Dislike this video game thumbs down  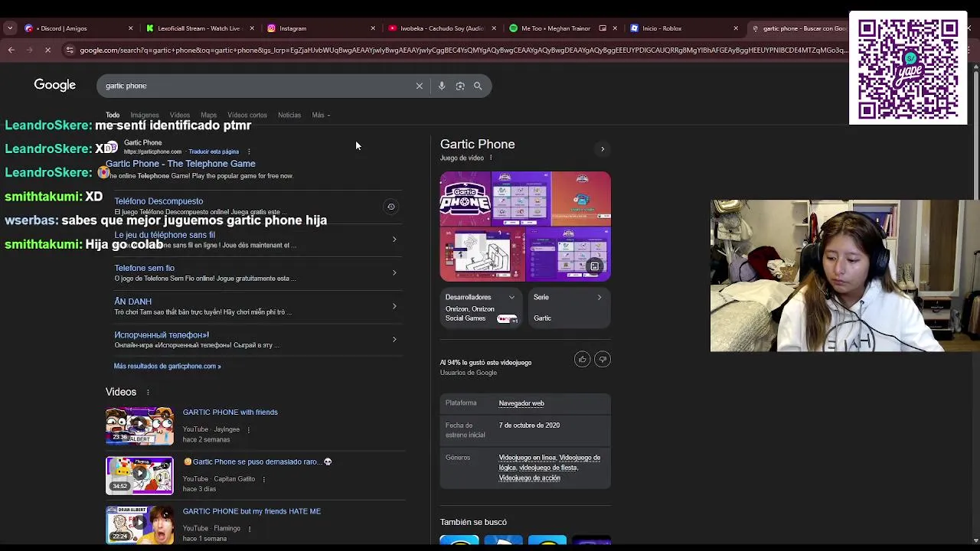(603, 360)
